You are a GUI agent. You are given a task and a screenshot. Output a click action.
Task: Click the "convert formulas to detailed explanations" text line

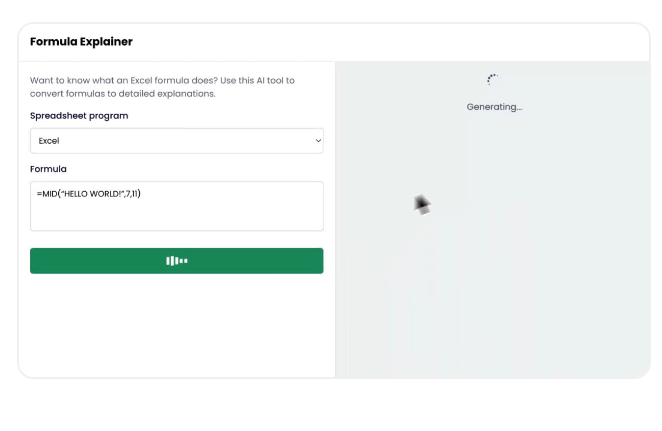pos(123,94)
